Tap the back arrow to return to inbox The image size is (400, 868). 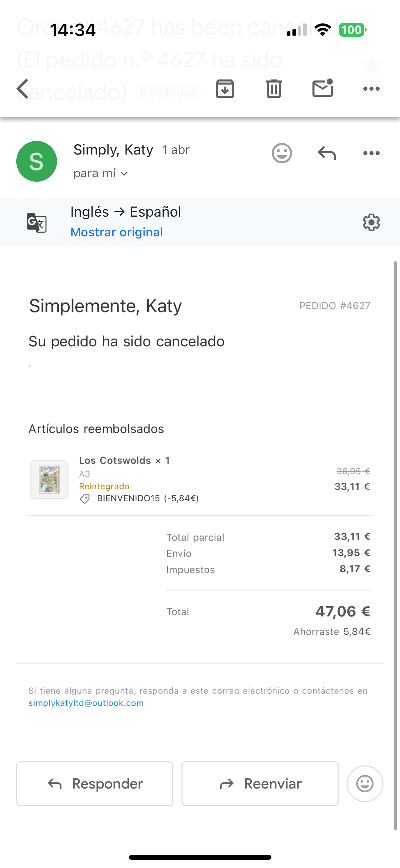tap(23, 89)
